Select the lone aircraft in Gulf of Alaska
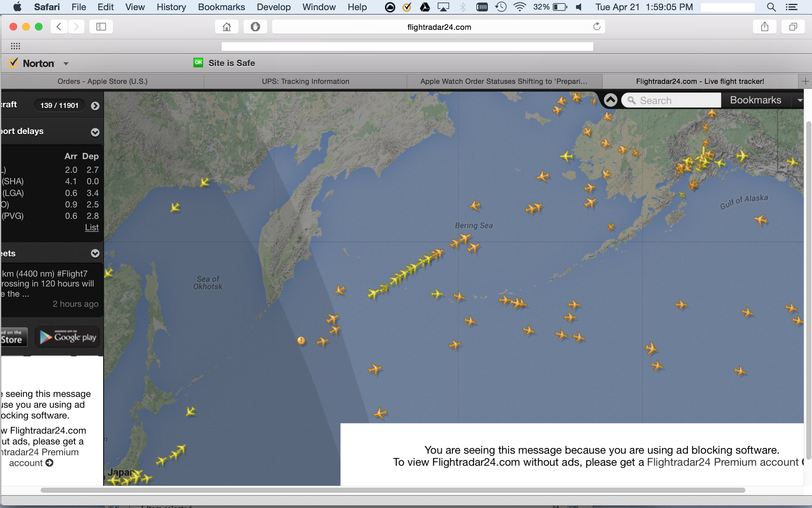 point(761,220)
